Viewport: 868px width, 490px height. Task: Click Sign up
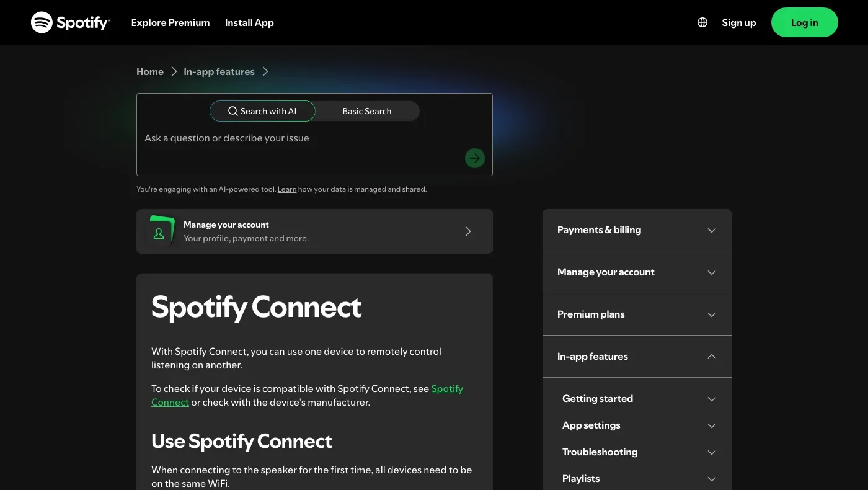tap(739, 22)
